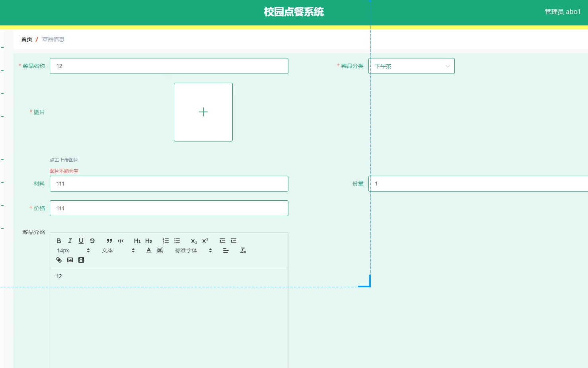
Task: Click the 管理员 abo1 user label
Action: (x=563, y=12)
